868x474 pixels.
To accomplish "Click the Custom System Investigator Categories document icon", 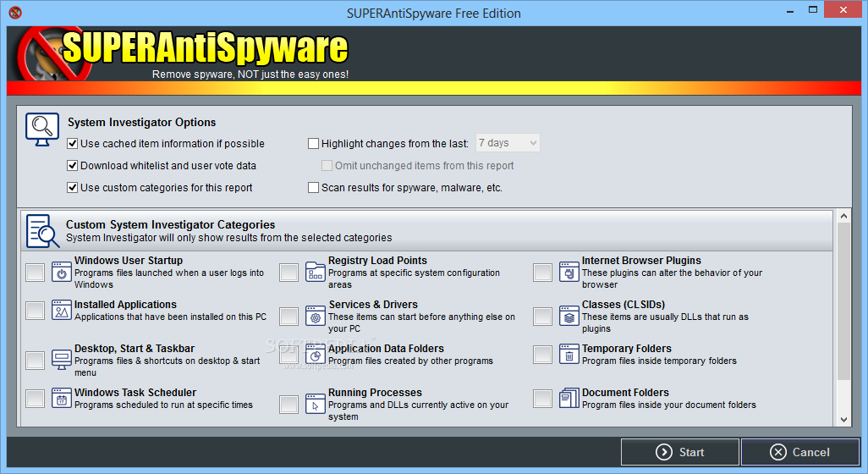I will click(42, 231).
